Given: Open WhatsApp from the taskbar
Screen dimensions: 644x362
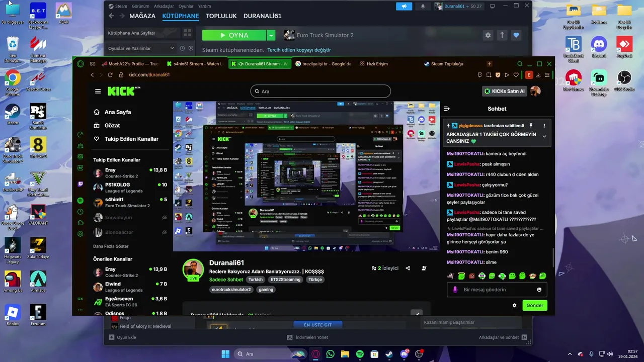Looking at the screenshot, I should pyautogui.click(x=330, y=354).
